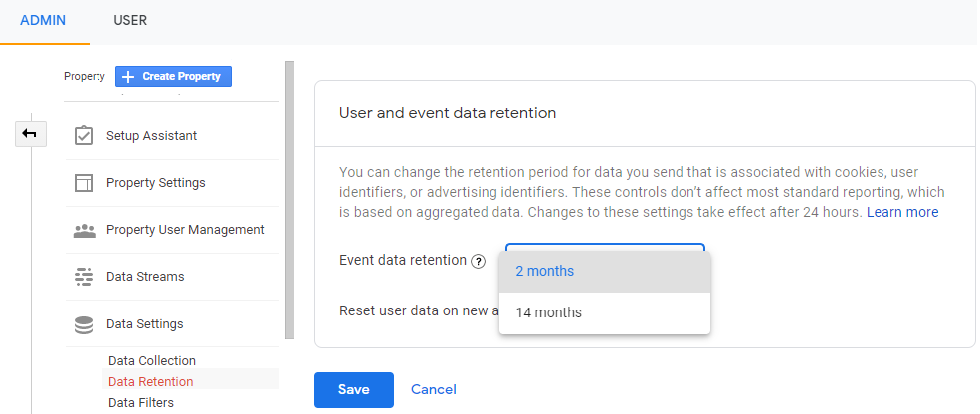This screenshot has height=414, width=980.
Task: Click the Data Settings database icon
Action: pos(85,324)
